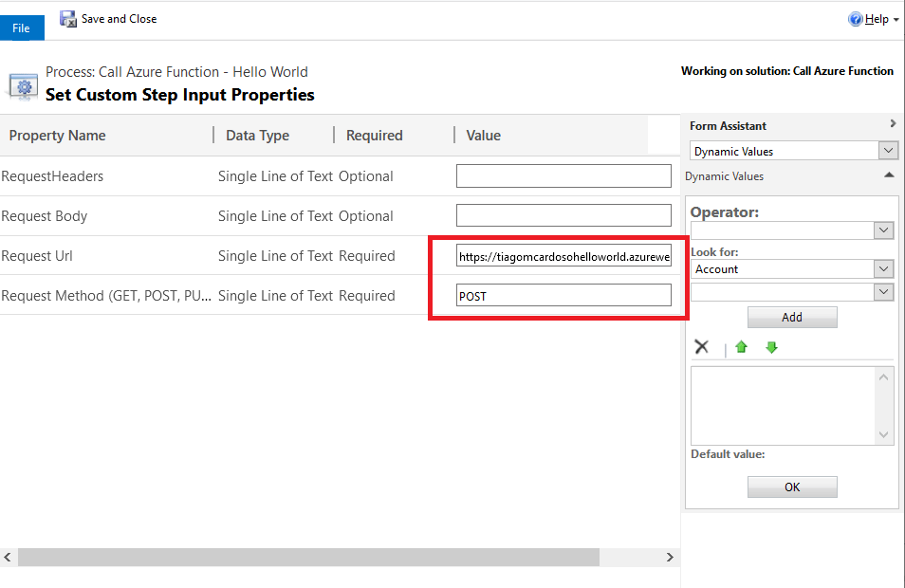Screen dimensions: 905x588
Task: Open the Dynamic Values dropdown
Action: click(888, 151)
